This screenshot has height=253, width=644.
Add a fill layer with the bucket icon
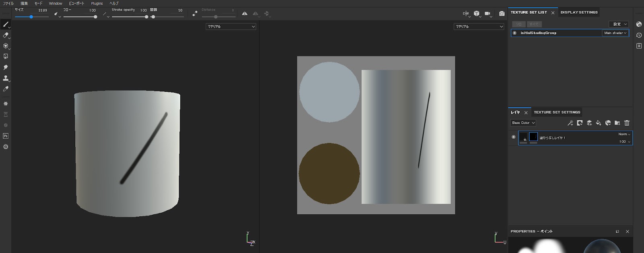pos(599,123)
